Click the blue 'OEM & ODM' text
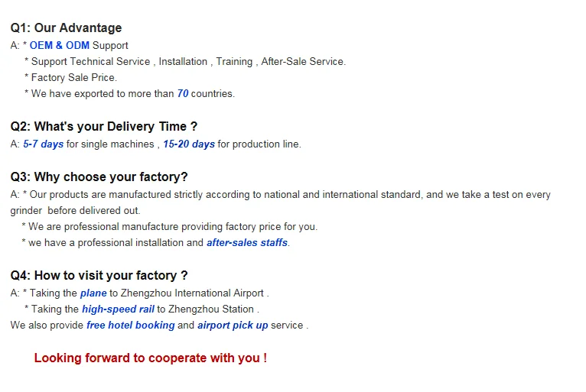The height and width of the screenshot is (392, 586). pos(60,46)
